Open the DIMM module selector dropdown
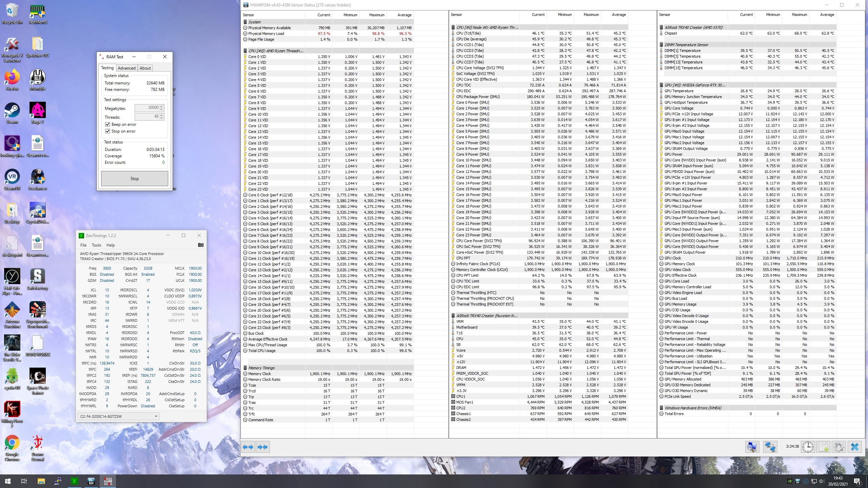 pyautogui.click(x=156, y=416)
